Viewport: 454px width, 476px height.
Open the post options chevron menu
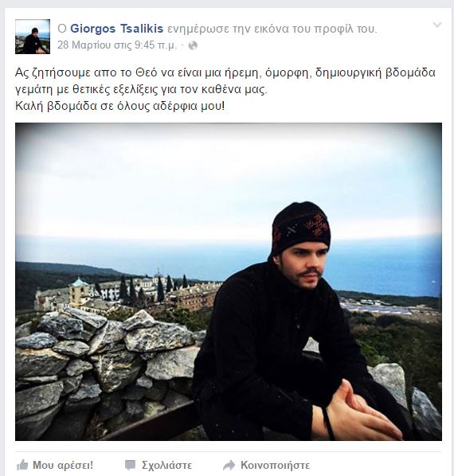point(437,25)
